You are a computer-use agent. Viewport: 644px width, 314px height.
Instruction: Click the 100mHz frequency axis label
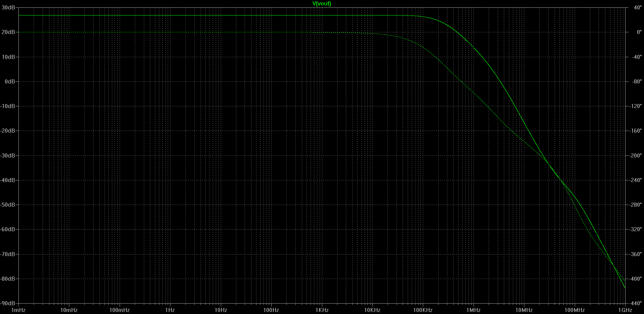[119, 310]
